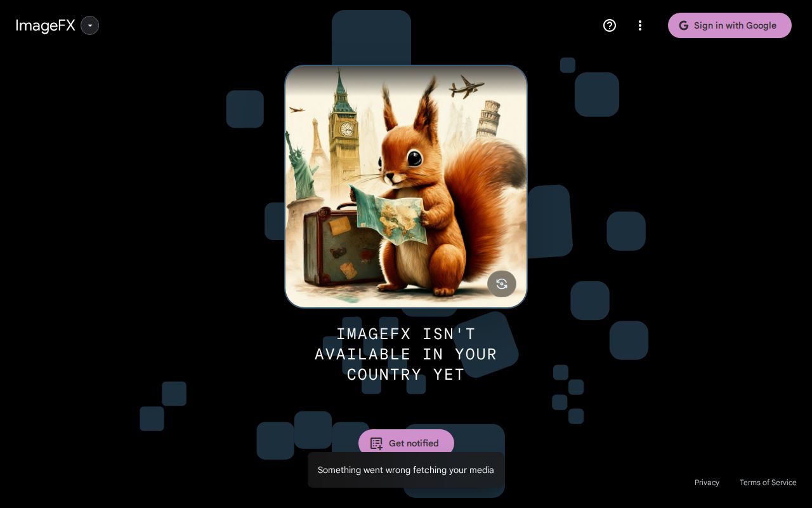Click the Google G logo in the sign-in button
The image size is (812, 508).
coord(683,25)
